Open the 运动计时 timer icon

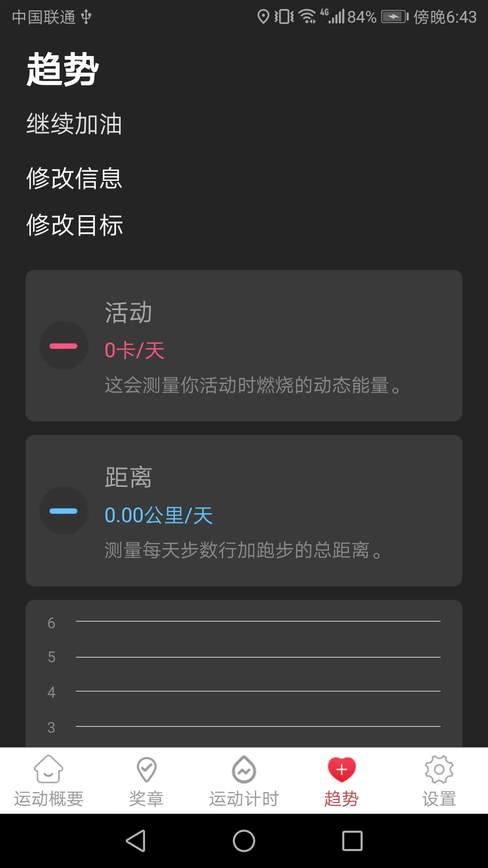tap(244, 769)
